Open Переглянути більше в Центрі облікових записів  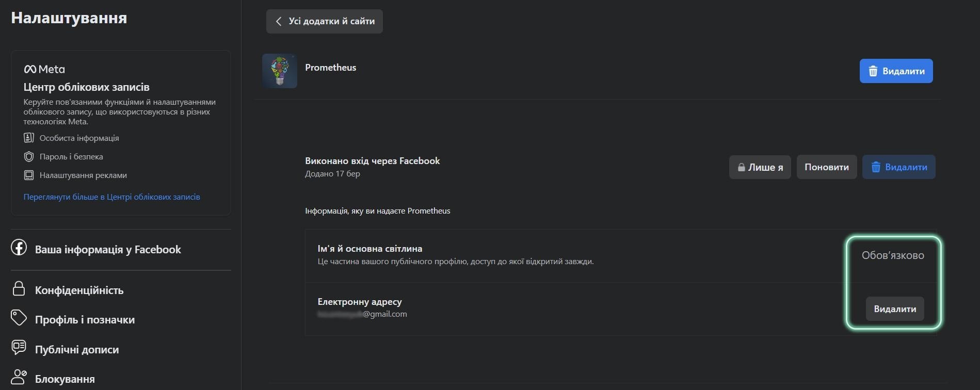[x=111, y=197]
